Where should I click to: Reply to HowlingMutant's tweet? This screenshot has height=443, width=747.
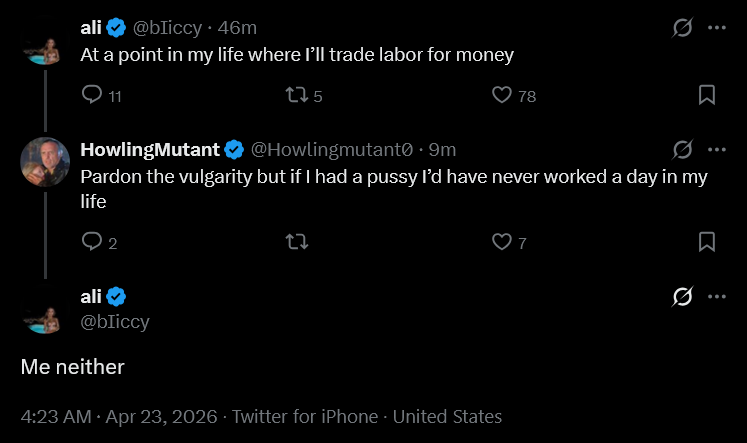91,241
